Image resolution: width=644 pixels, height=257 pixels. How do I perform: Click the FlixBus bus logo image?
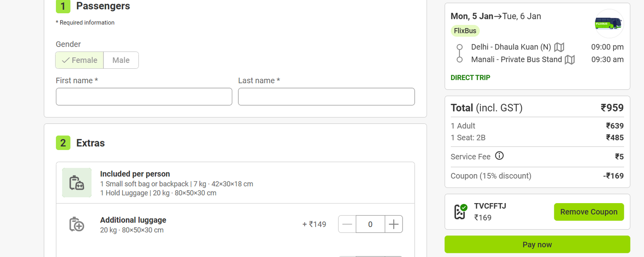point(608,24)
